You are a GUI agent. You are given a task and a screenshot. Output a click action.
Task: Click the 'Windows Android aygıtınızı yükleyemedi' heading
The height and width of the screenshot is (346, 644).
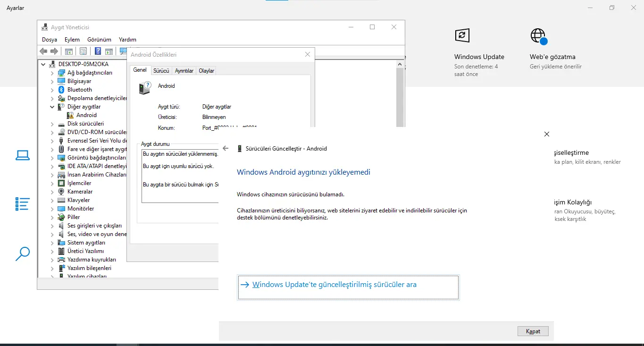[x=303, y=172]
